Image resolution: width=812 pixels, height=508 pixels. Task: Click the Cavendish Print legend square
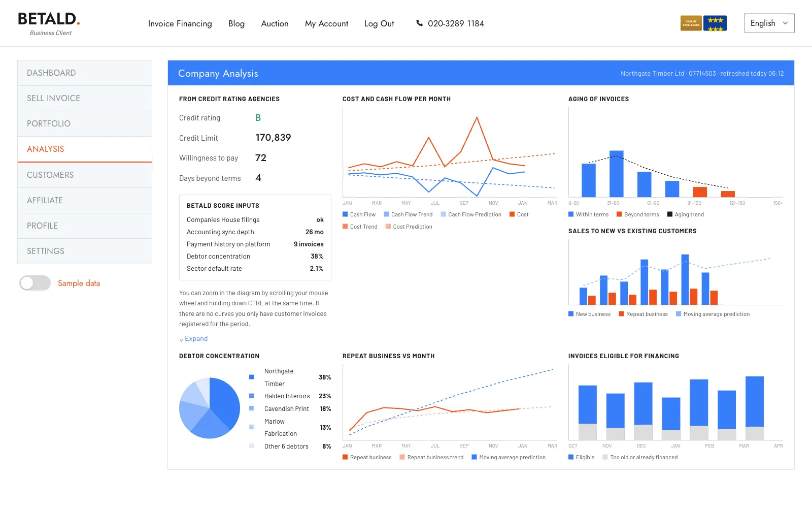[251, 408]
